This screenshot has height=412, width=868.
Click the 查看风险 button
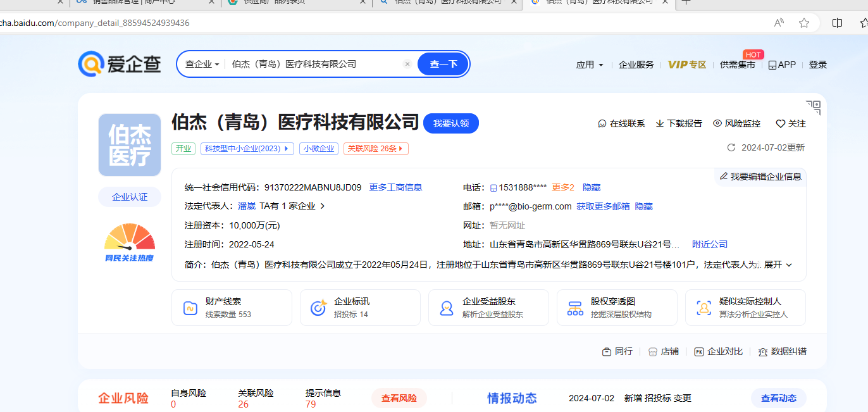pyautogui.click(x=399, y=398)
